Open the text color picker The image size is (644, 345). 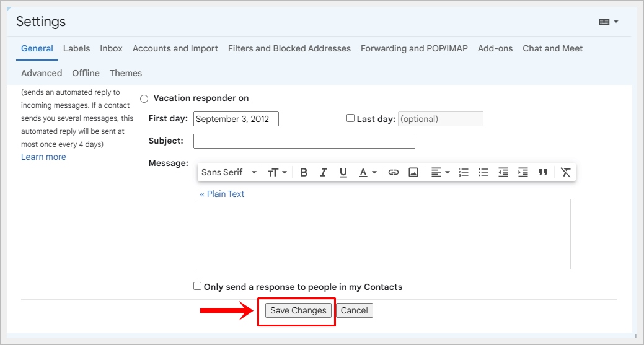coord(368,172)
